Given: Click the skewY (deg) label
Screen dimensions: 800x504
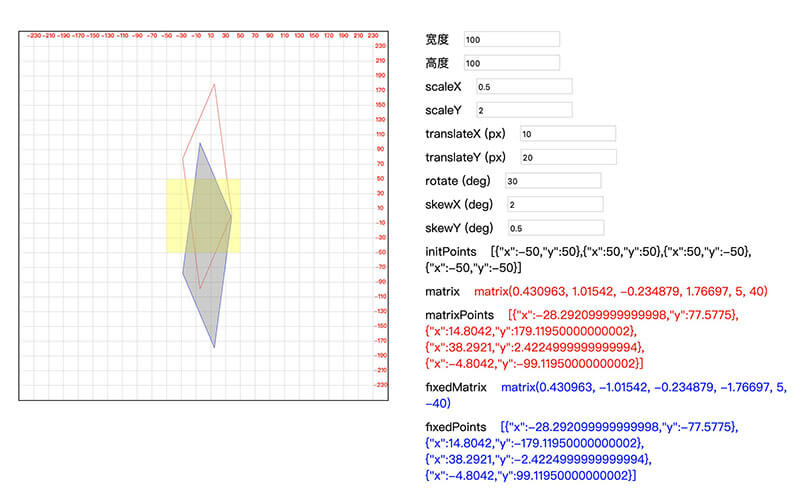Looking at the screenshot, I should tap(459, 228).
